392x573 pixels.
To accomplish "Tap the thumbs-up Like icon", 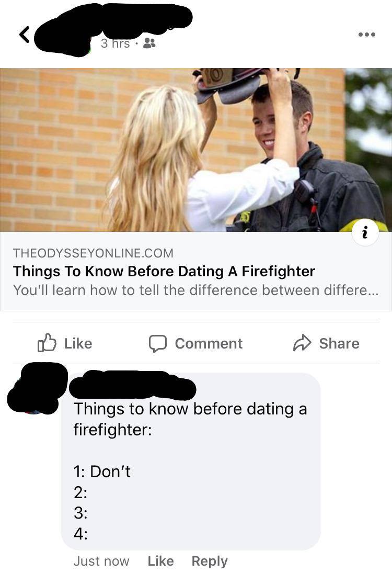I will [47, 343].
